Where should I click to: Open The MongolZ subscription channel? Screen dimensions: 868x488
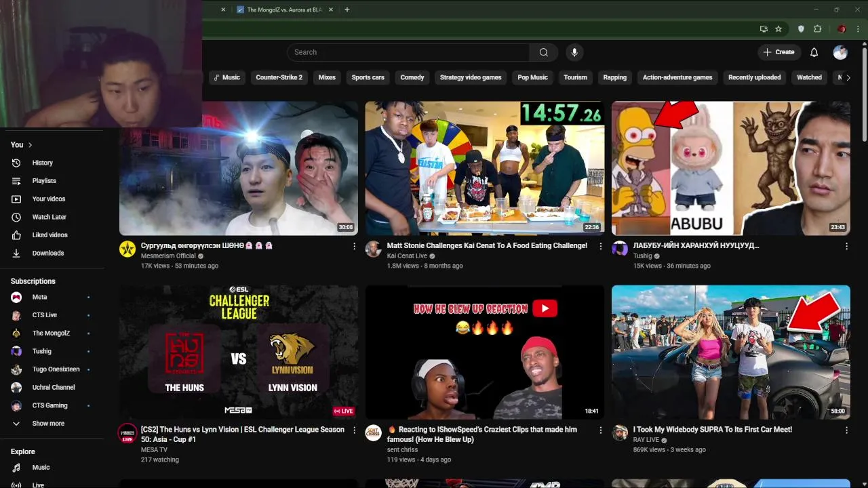(52, 333)
